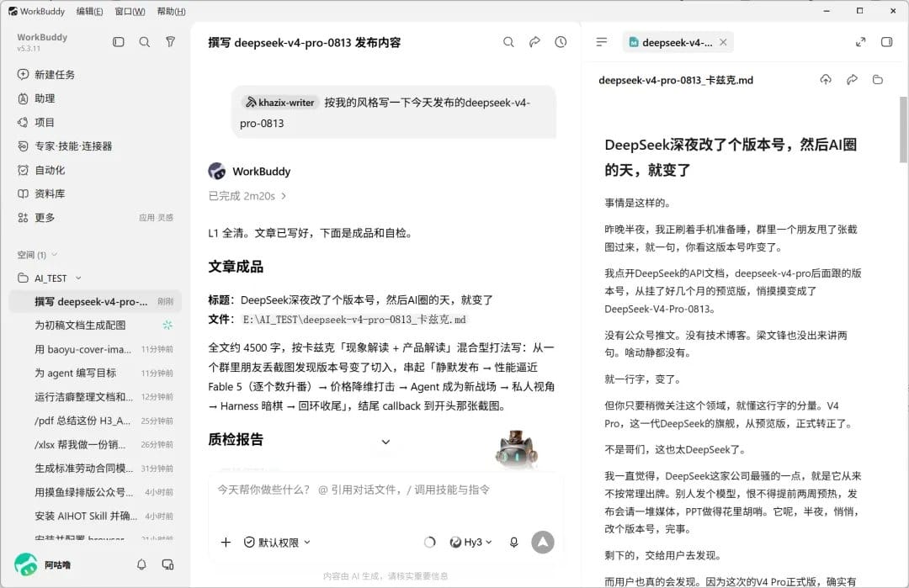909x588 pixels.
Task: Open task /xlsx 帮我做一份销...
Action: (96, 444)
